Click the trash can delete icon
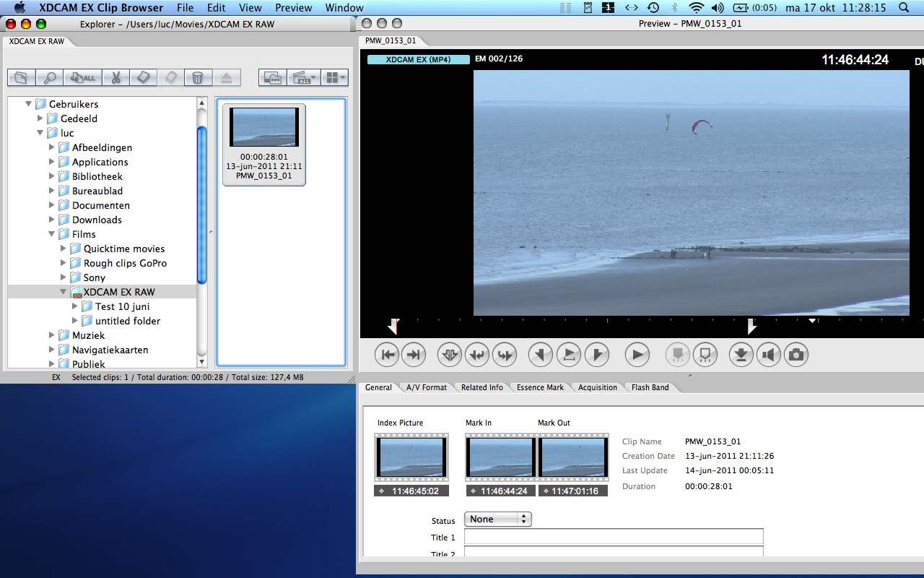924x578 pixels. pyautogui.click(x=197, y=77)
